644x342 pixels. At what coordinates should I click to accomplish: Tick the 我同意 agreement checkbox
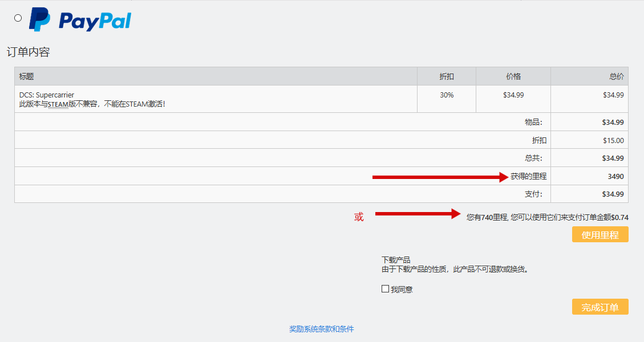click(386, 289)
